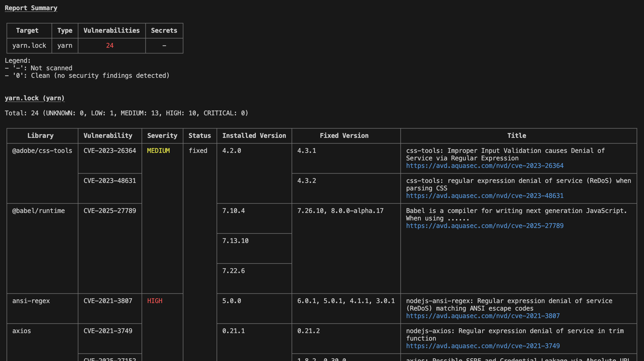Click the Target column header
This screenshot has height=361, width=644.
point(27,31)
